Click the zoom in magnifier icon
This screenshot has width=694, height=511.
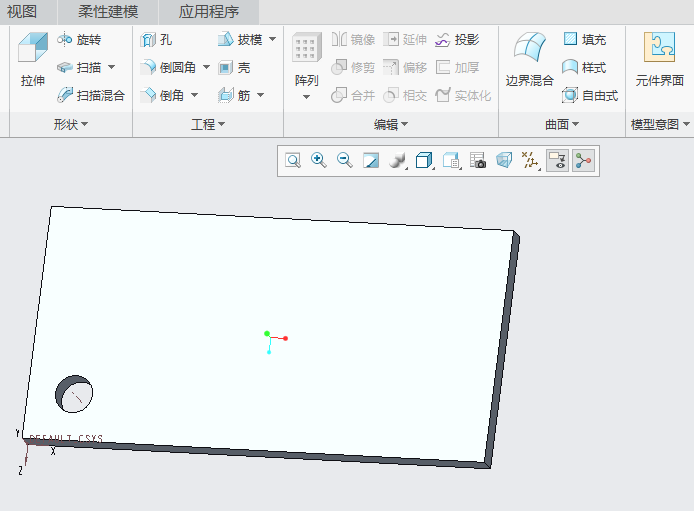pyautogui.click(x=319, y=160)
